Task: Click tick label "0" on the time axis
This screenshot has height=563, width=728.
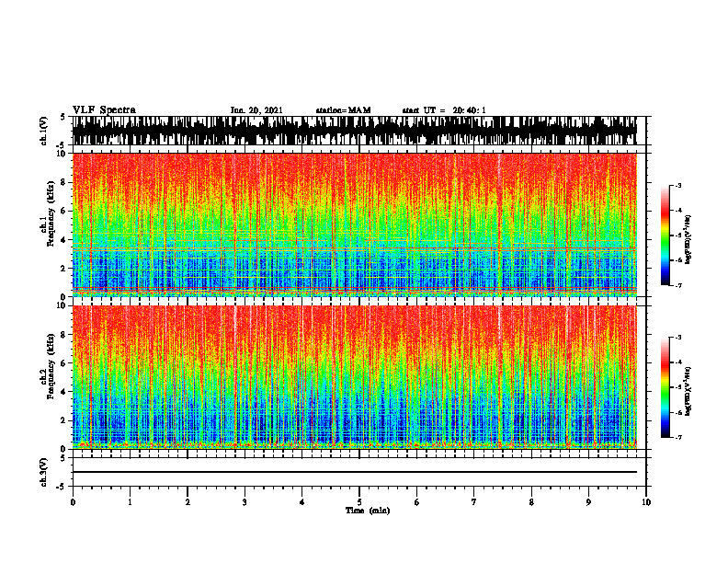Action: [73, 502]
